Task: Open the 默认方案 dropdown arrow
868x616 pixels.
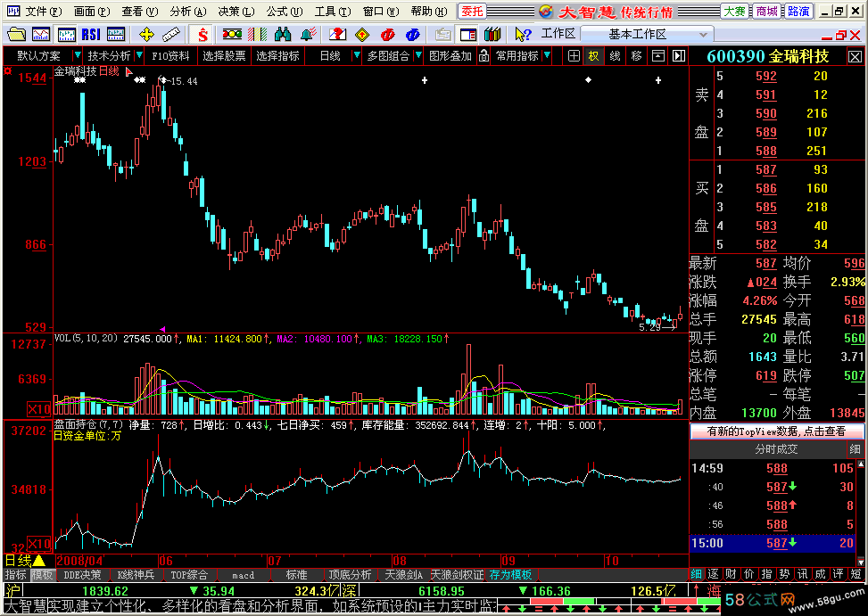Action: [x=78, y=55]
